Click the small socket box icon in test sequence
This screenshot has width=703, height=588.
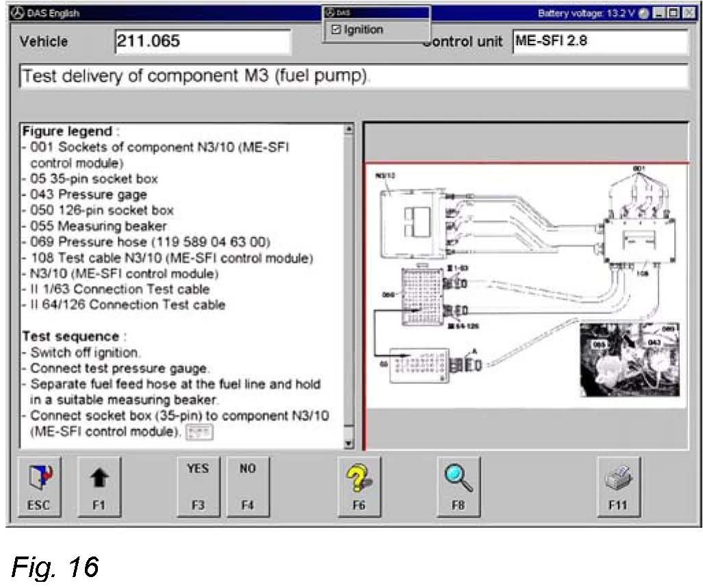coord(200,431)
